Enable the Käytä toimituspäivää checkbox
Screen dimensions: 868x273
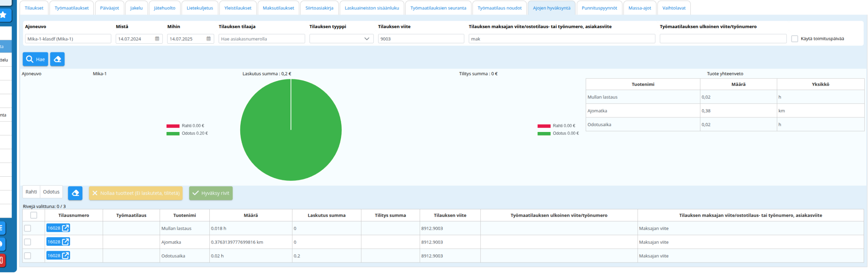tap(795, 39)
